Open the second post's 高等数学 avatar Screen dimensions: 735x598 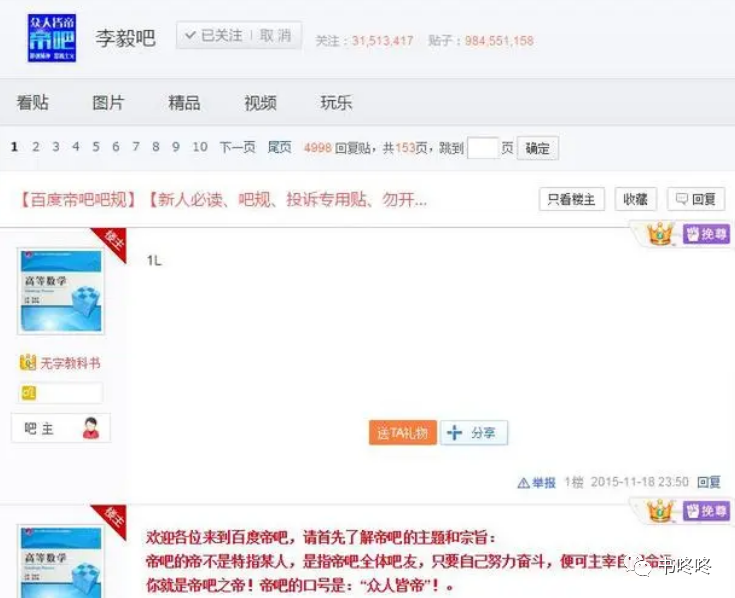point(61,561)
